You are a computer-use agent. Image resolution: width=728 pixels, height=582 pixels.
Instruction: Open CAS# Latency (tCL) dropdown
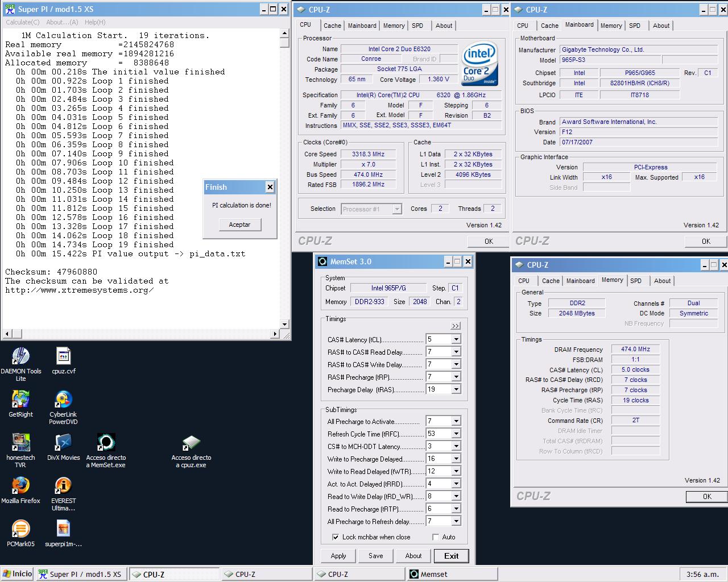pyautogui.click(x=456, y=339)
